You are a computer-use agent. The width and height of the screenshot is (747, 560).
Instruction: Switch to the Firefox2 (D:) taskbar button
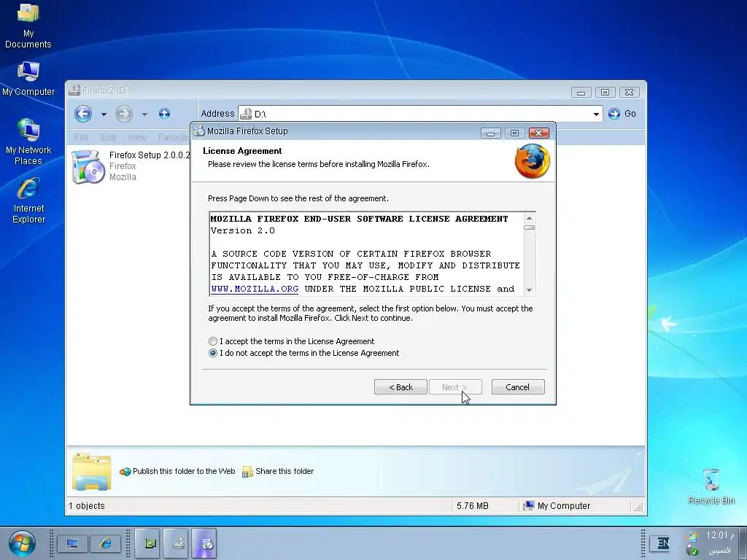177,543
